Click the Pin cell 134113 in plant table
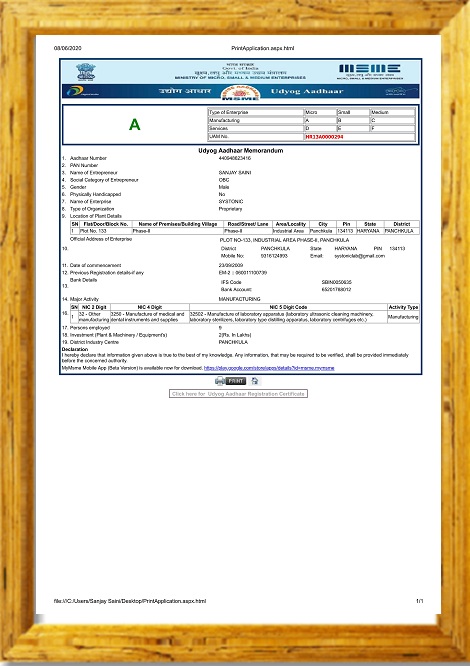The height and width of the screenshot is (666, 470). point(346,231)
